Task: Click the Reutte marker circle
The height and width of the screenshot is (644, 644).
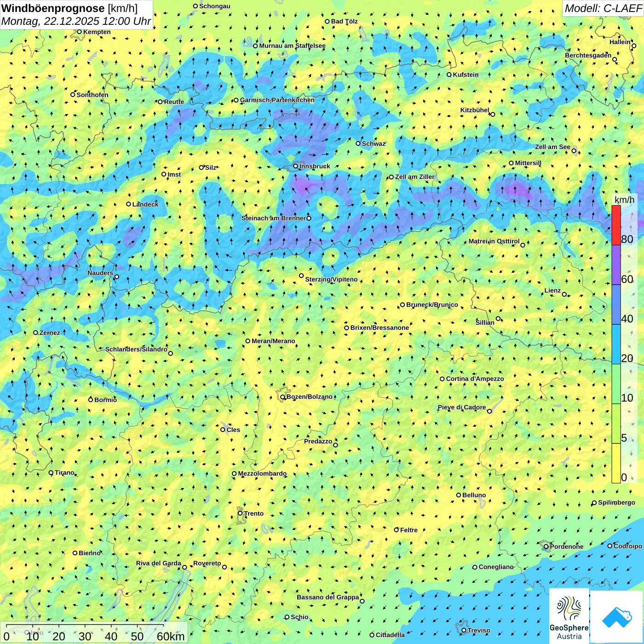Action: tap(160, 102)
